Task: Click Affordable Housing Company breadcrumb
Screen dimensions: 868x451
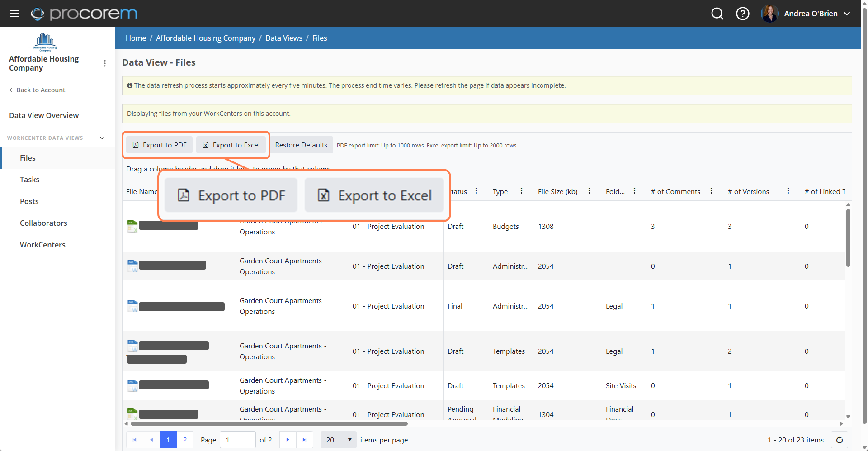Action: click(x=206, y=38)
